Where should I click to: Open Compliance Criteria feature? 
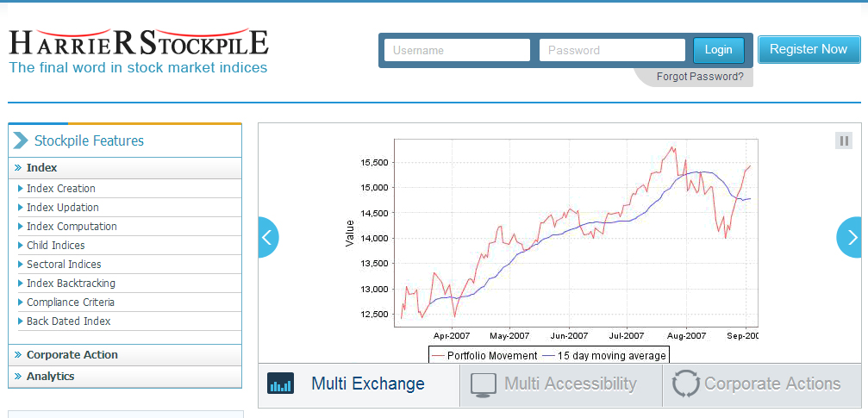[71, 303]
